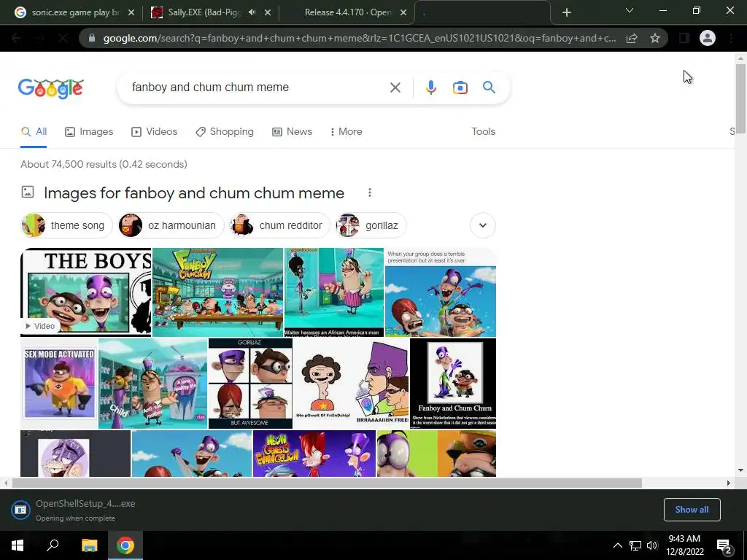Open the options dots beside Images heading
The height and width of the screenshot is (560, 747).
[x=370, y=192]
